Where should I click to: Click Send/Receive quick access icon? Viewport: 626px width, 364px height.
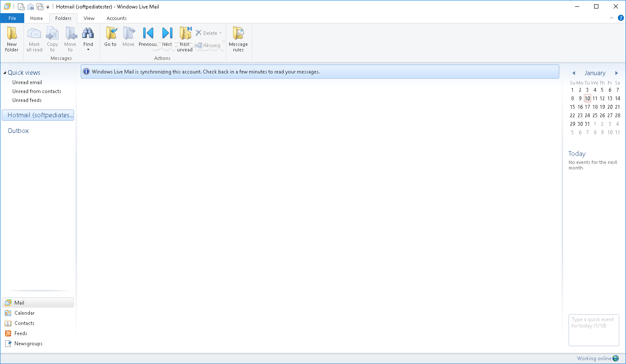pyautogui.click(x=40, y=6)
